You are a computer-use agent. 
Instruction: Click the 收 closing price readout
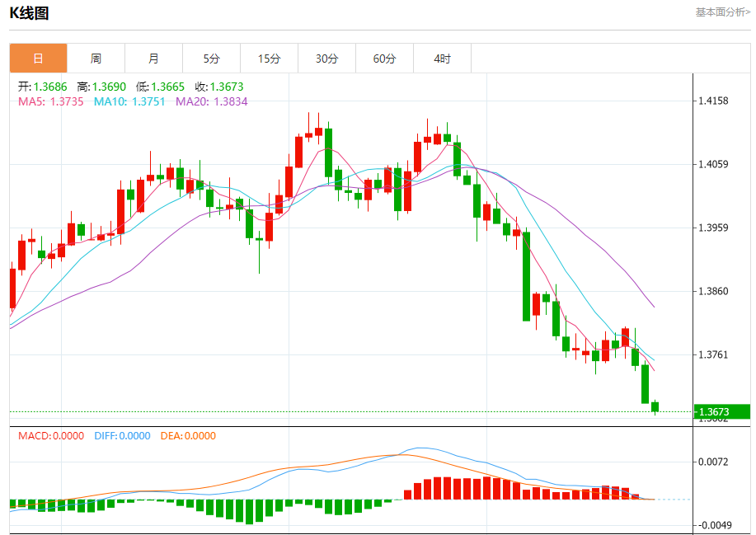click(218, 87)
